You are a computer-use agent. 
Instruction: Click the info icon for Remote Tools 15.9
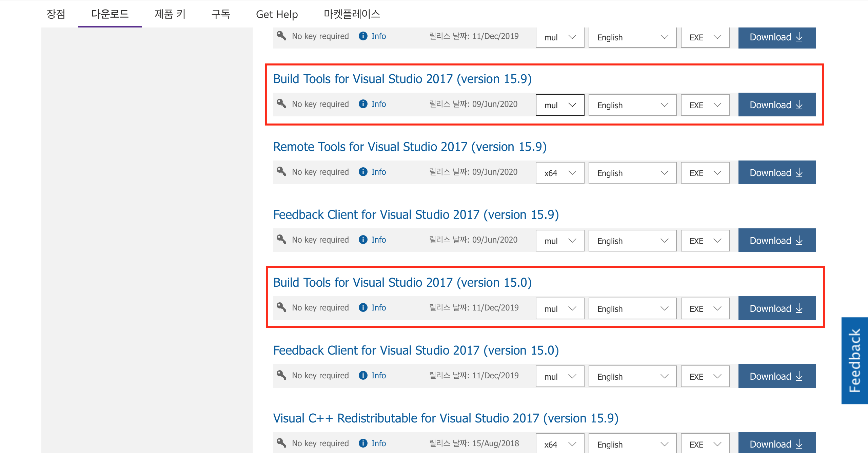coord(363,172)
